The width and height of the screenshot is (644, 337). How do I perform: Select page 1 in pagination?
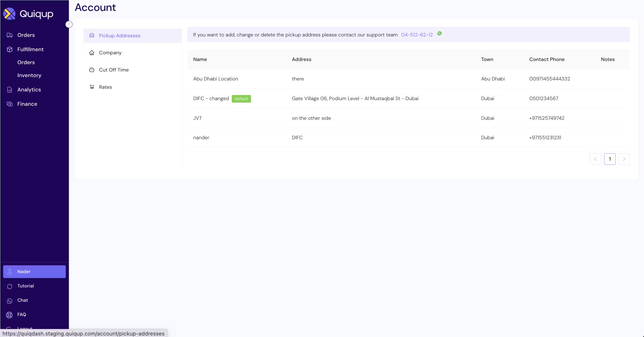tap(610, 159)
